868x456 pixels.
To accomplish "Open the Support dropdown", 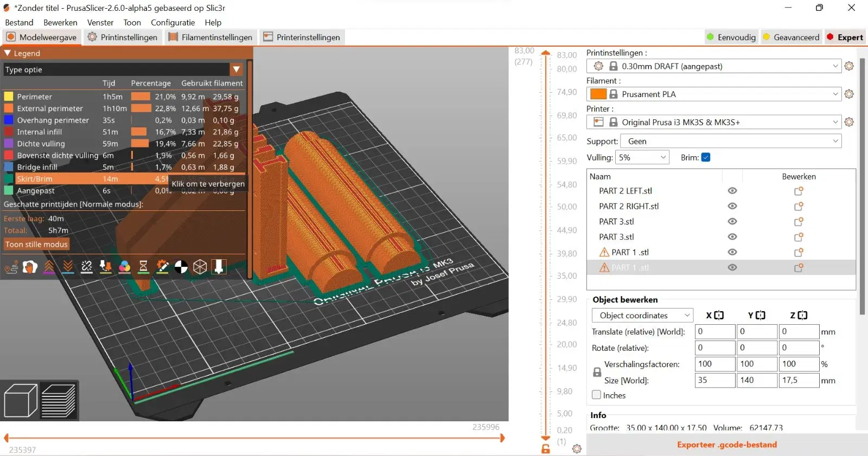I will click(x=730, y=142).
